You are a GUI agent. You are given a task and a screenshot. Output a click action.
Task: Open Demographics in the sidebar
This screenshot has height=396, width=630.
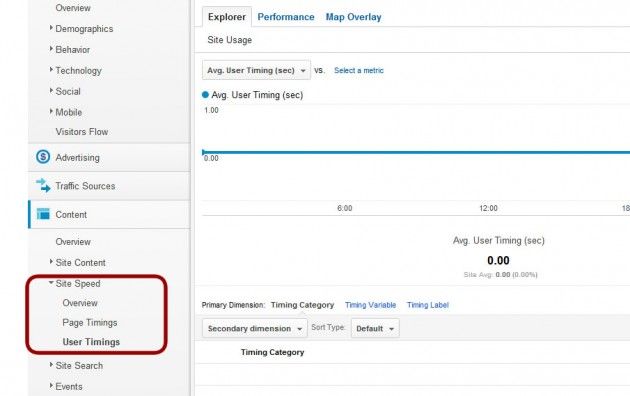tap(84, 29)
